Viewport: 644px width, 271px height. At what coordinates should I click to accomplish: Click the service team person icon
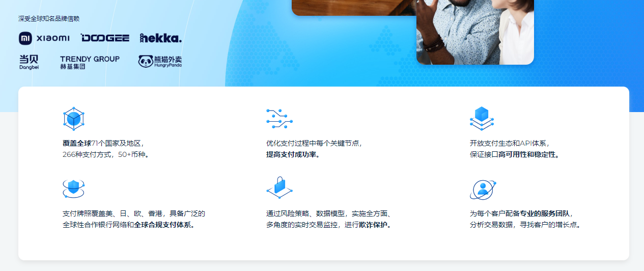(483, 189)
